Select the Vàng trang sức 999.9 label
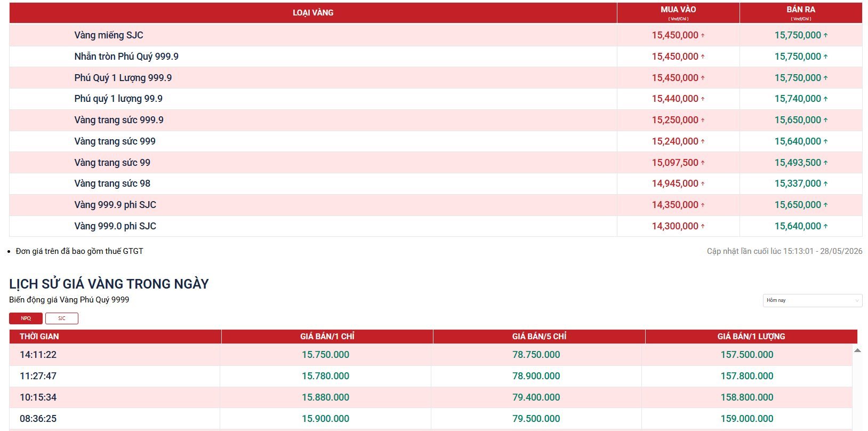This screenshot has height=431, width=868. pyautogui.click(x=119, y=120)
